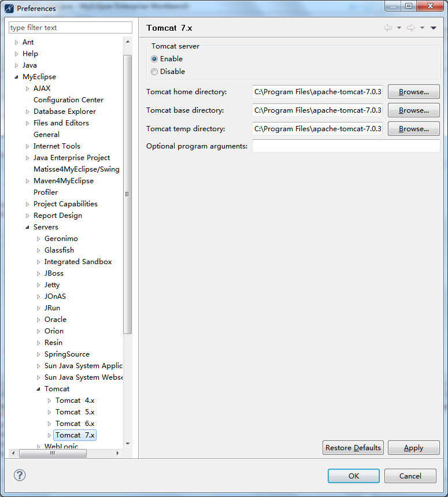Click the Preferences window title icon
448x497 pixels.
tap(9, 8)
